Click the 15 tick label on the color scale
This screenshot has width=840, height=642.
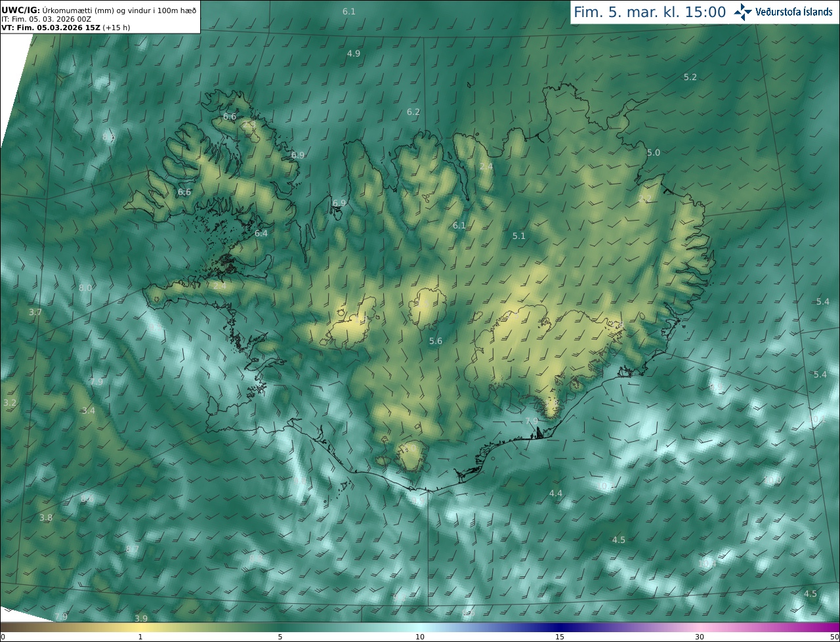tap(560, 637)
